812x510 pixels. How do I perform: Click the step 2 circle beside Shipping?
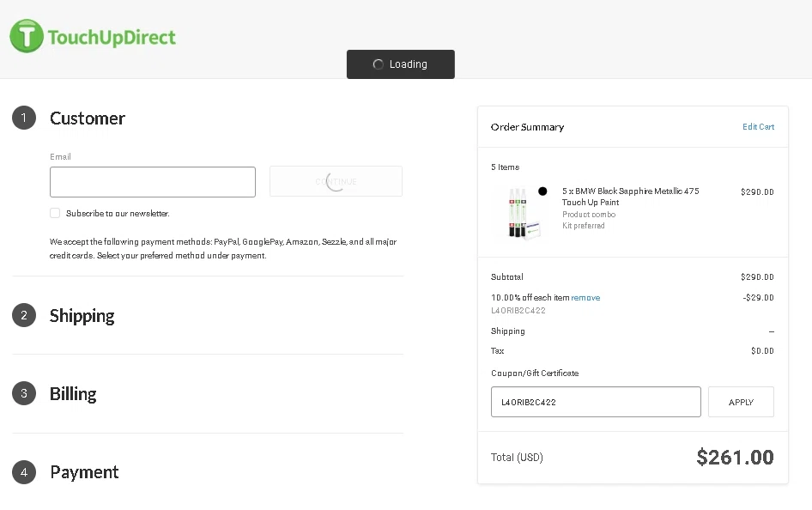pos(24,315)
